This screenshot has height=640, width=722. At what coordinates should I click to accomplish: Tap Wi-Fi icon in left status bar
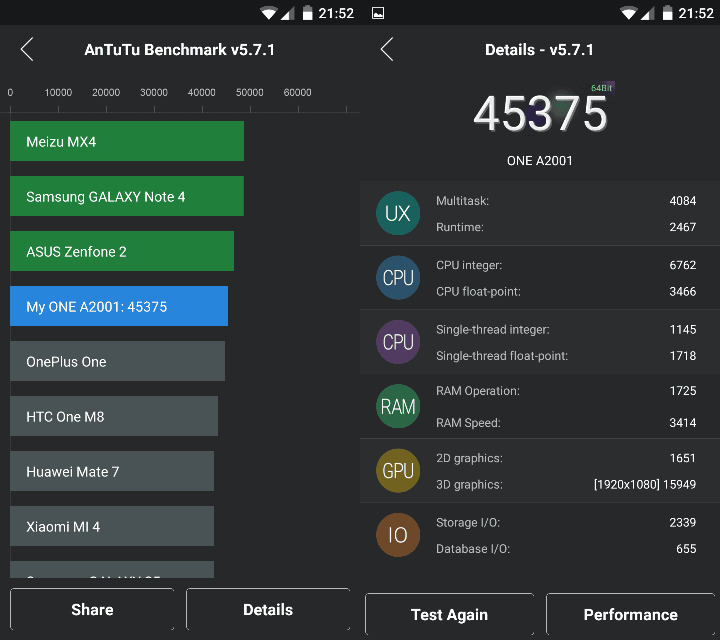pyautogui.click(x=268, y=13)
